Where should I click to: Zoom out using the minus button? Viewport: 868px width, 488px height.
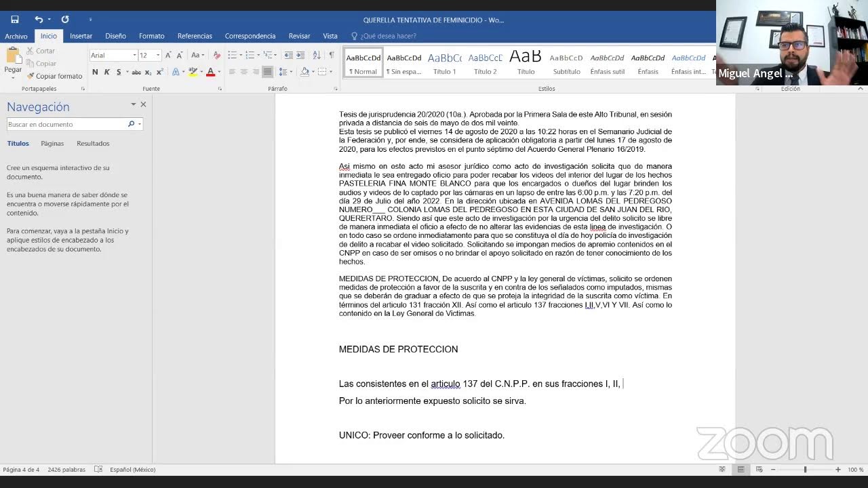click(x=772, y=469)
